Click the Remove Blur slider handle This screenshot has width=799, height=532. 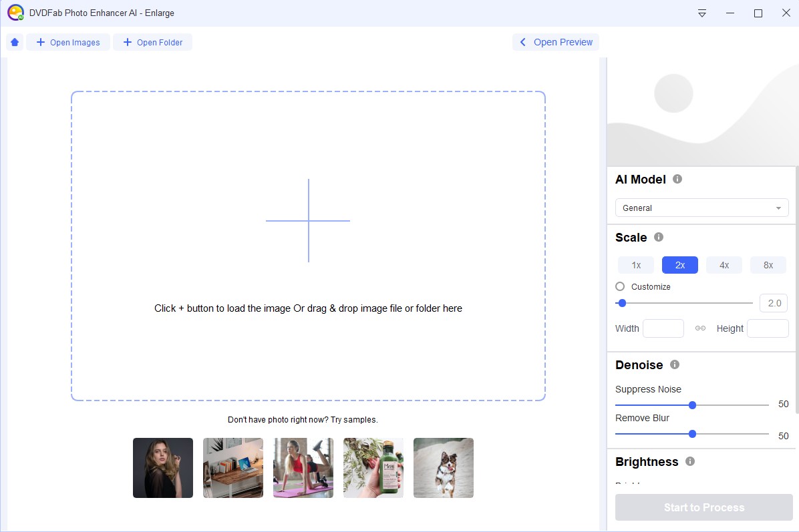[x=692, y=435]
